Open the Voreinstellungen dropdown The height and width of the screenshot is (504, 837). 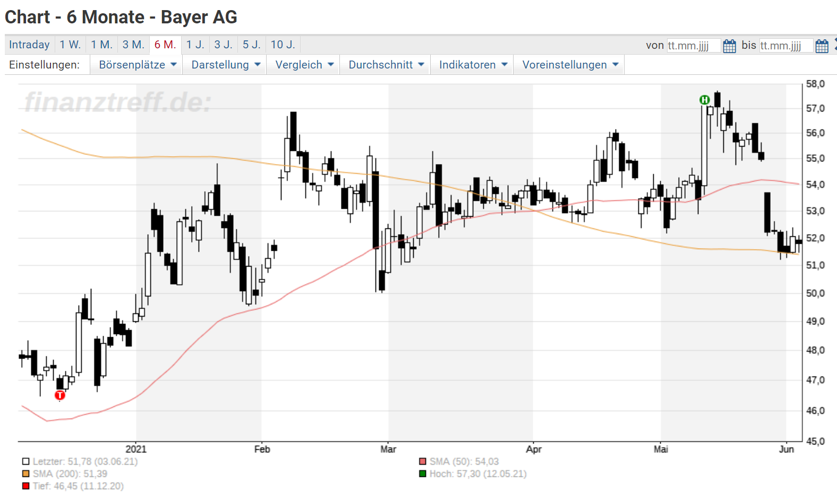pos(569,65)
